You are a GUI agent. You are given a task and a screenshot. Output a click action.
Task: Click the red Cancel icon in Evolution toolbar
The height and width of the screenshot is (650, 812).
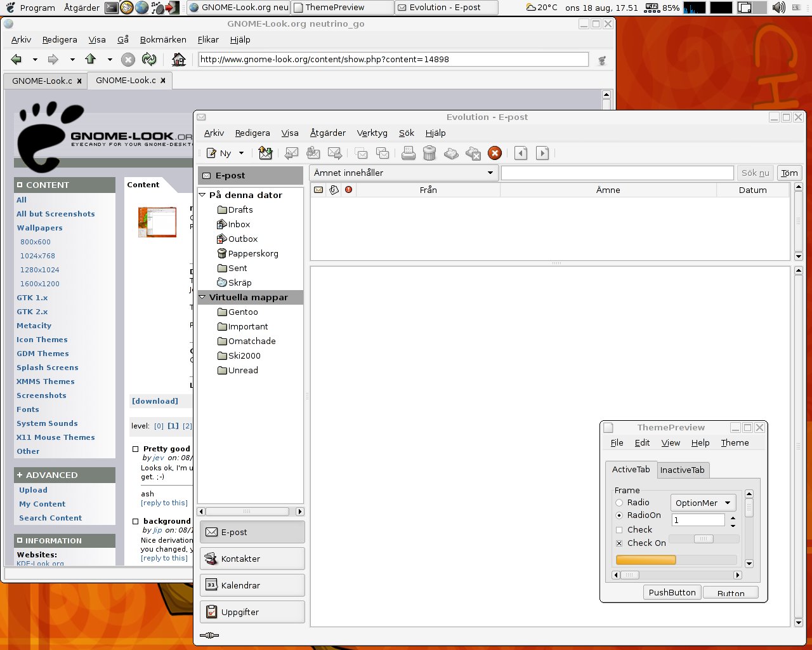[x=495, y=153]
